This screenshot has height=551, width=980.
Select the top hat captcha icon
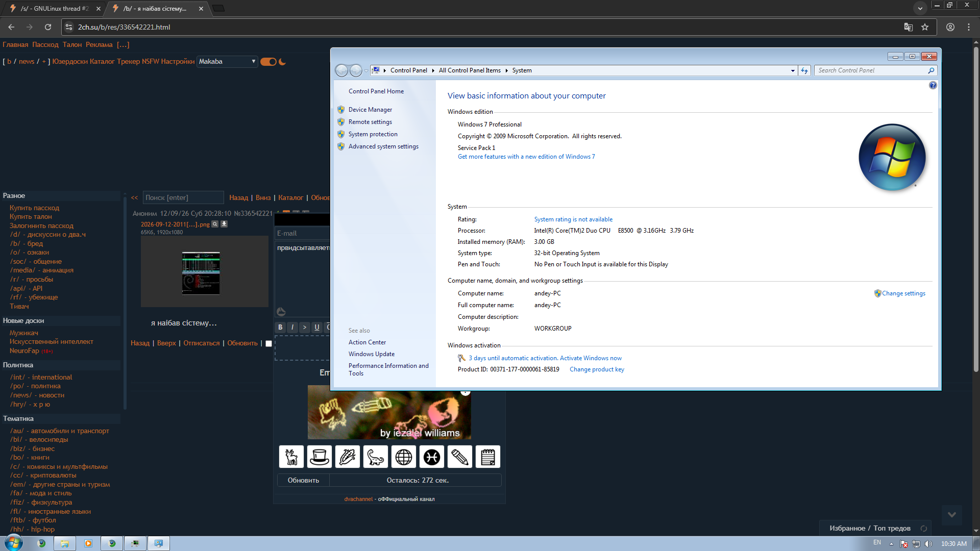pyautogui.click(x=320, y=457)
